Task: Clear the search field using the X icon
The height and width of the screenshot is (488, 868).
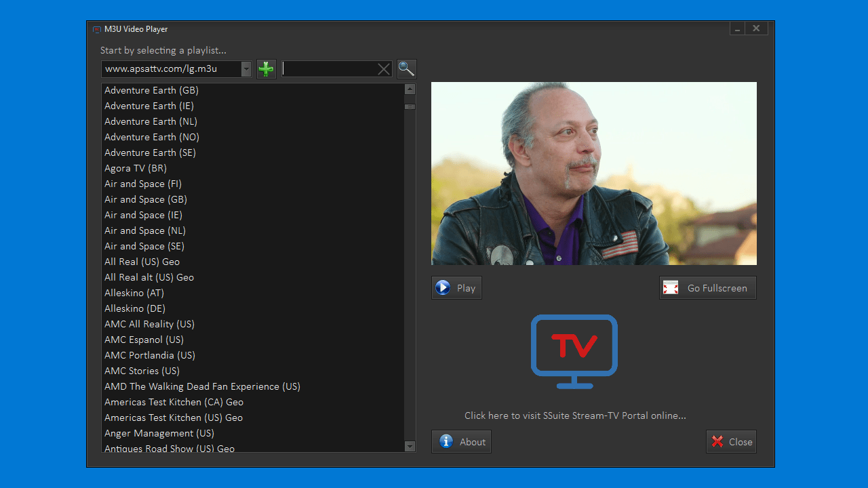Action: [x=383, y=68]
